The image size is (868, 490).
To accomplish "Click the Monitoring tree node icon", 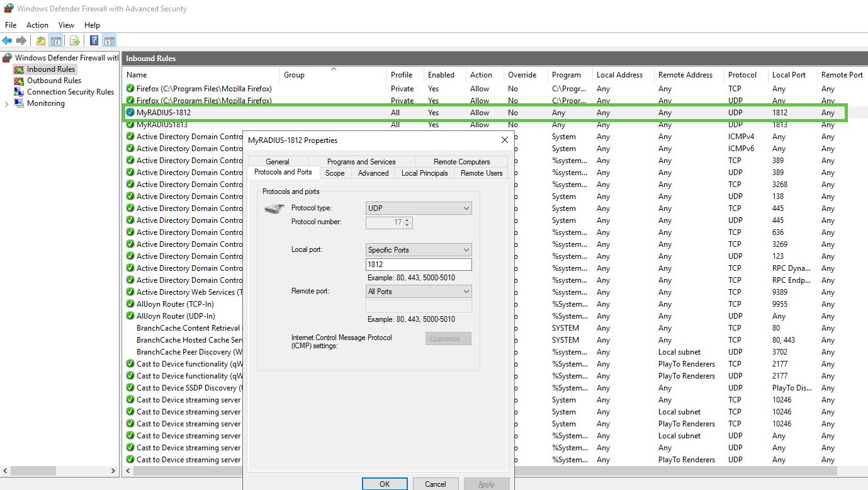I will [x=19, y=103].
